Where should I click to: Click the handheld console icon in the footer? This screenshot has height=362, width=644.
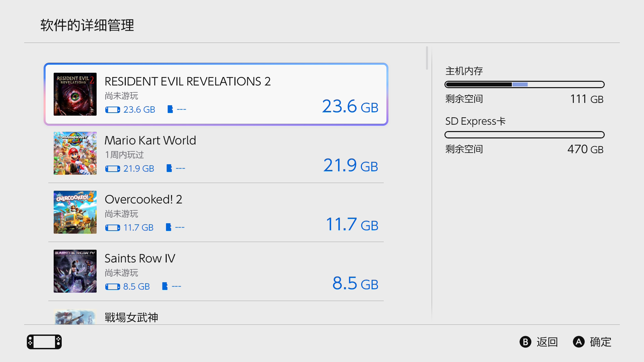pyautogui.click(x=44, y=342)
